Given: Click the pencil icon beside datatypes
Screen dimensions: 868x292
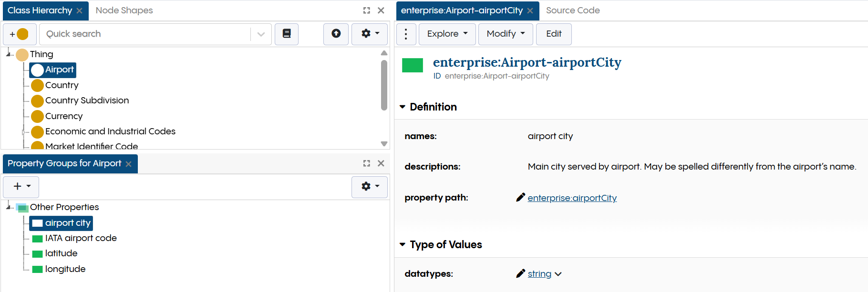Looking at the screenshot, I should point(520,273).
